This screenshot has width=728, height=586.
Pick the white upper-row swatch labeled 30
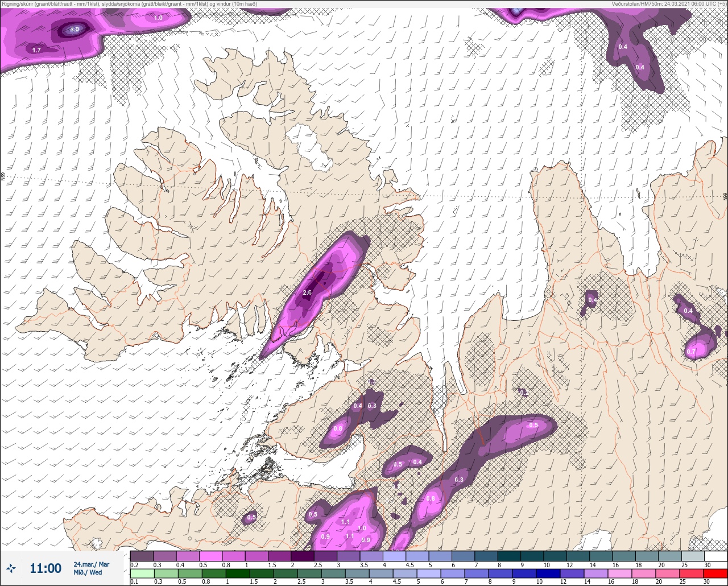click(715, 555)
